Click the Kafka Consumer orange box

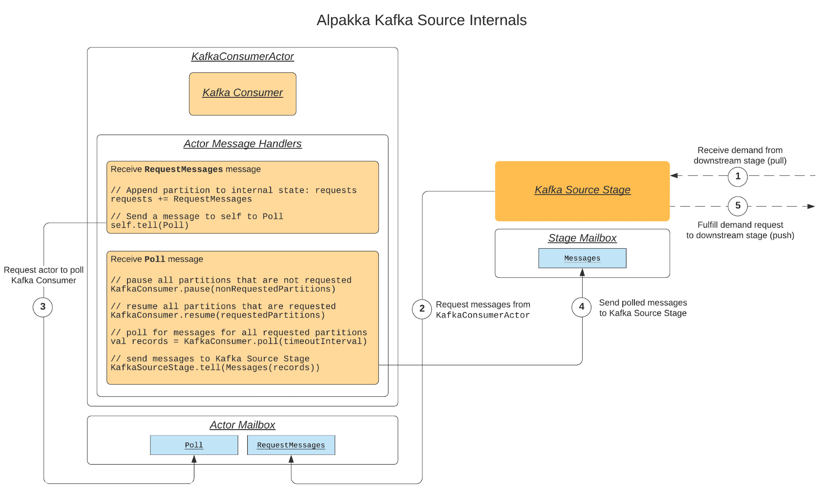coord(242,94)
